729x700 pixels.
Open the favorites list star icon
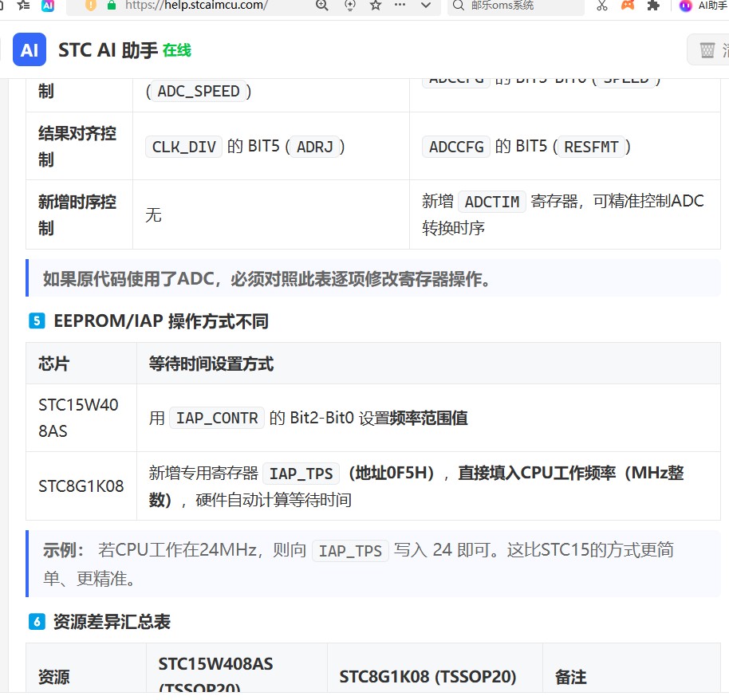click(x=23, y=5)
